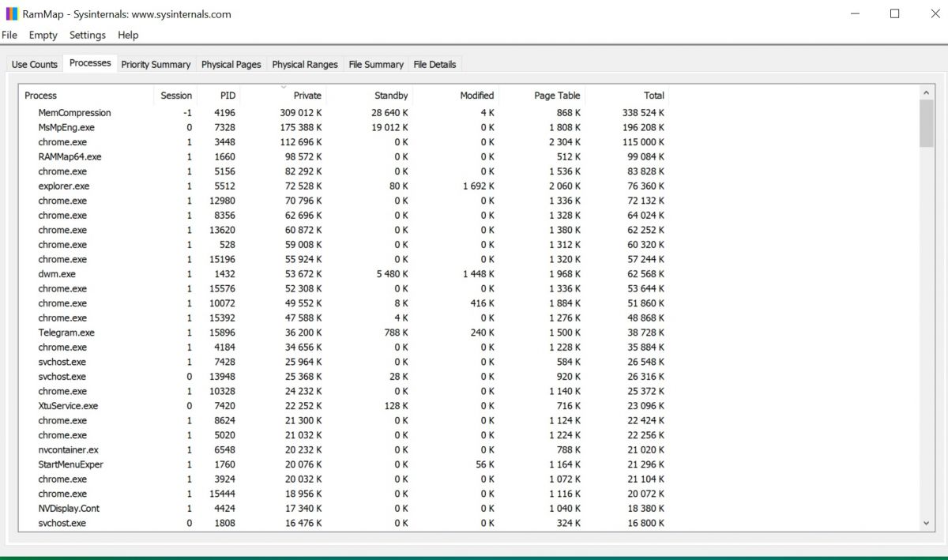Click the 416 K Modified value
Screen dimensions: 948x560
point(482,303)
